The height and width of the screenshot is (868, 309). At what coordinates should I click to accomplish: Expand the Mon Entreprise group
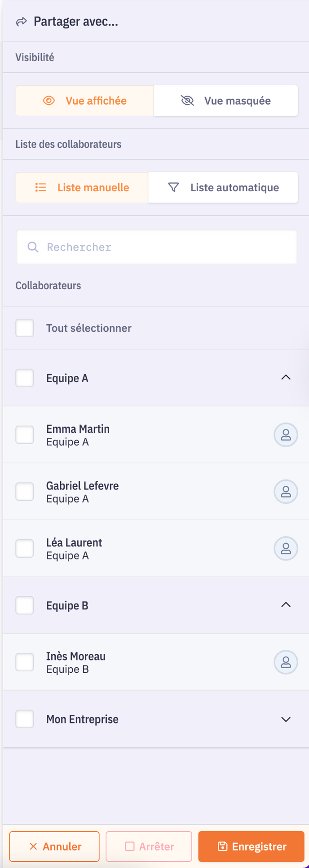pos(286,719)
